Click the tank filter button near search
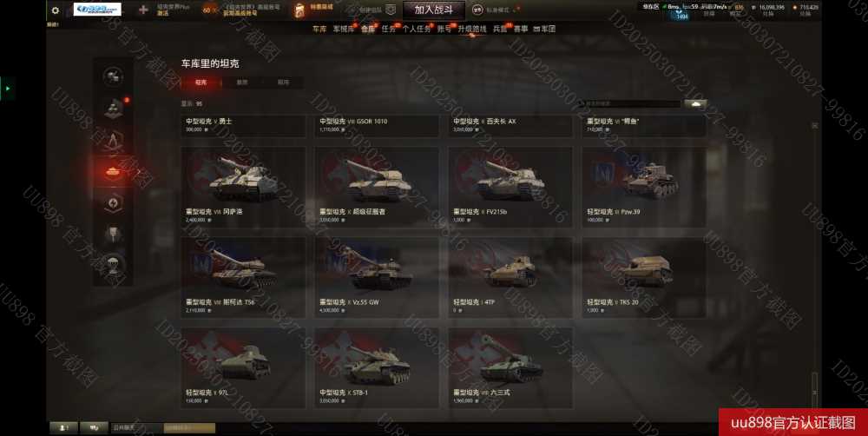Viewport: 868px width, 436px height. pyautogui.click(x=695, y=103)
